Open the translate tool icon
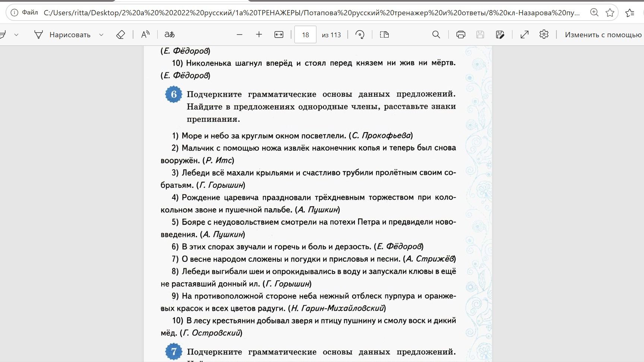Viewport: 644px width, 362px height. pos(170,35)
